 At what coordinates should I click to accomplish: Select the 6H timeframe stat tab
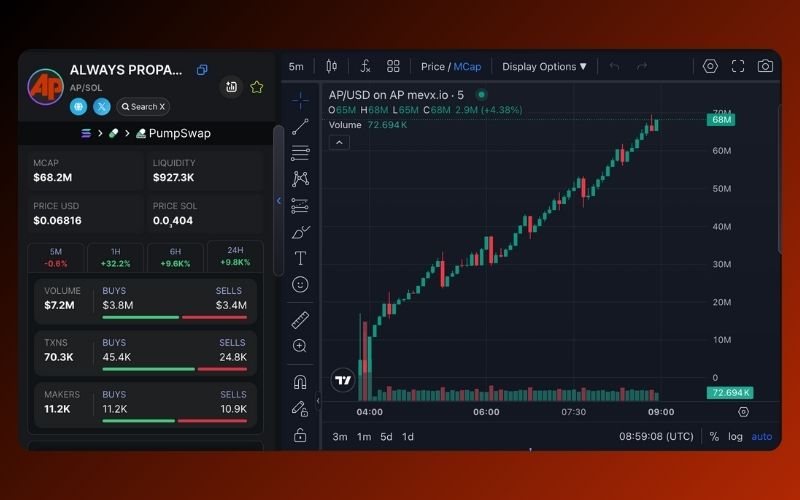click(175, 257)
